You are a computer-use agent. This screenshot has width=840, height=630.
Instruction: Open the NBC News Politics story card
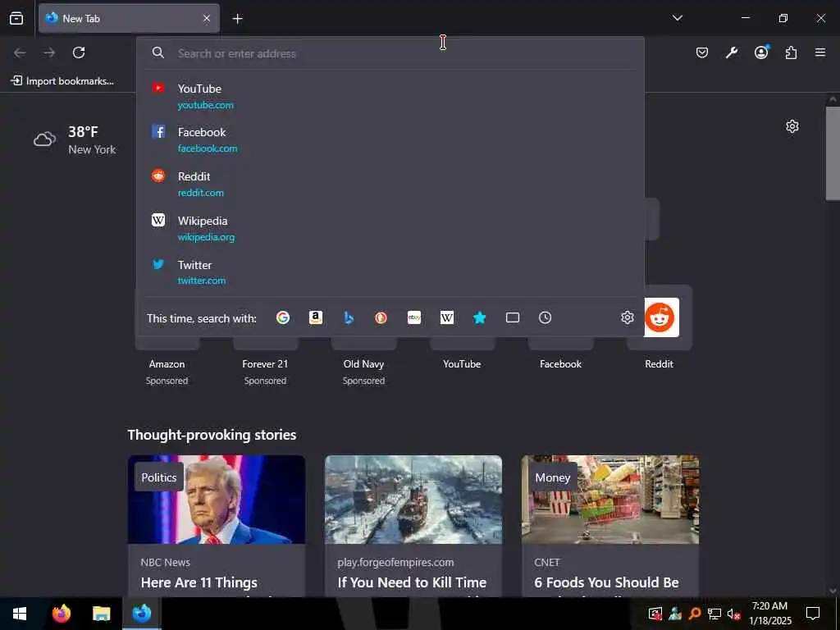217,526
